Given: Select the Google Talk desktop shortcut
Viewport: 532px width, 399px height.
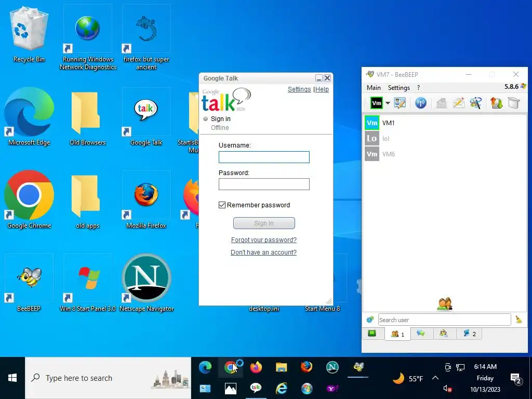Looking at the screenshot, I should 146,117.
